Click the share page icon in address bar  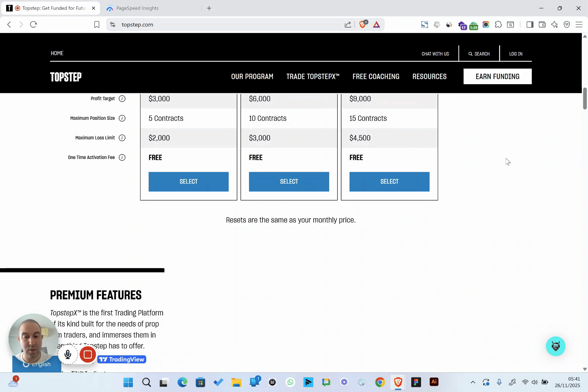(348, 24)
